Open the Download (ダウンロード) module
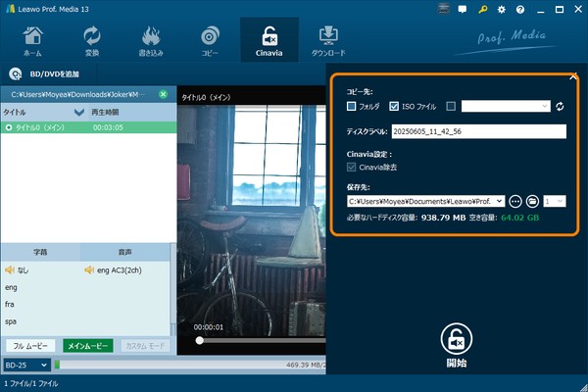This screenshot has height=392, width=588. click(x=328, y=40)
